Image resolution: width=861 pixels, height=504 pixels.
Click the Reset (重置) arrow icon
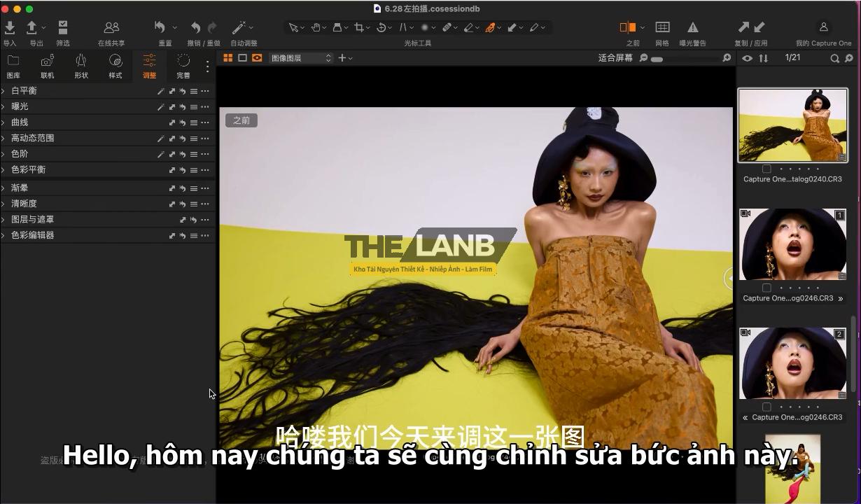tap(160, 27)
